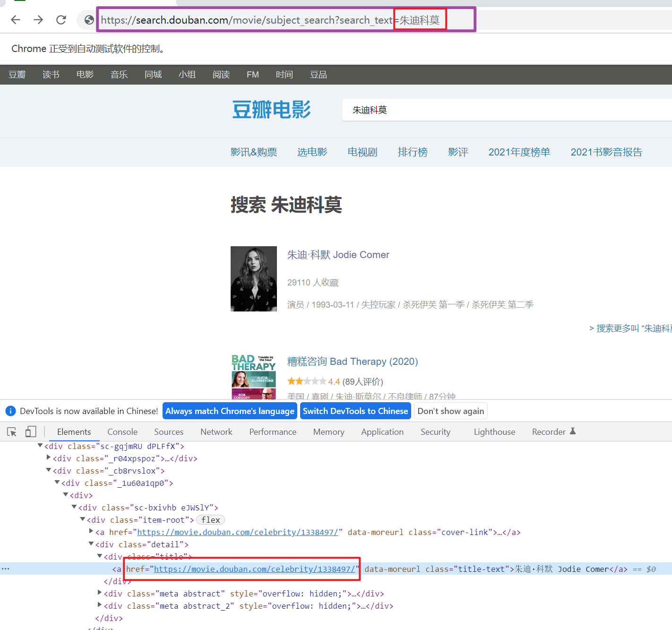Open 小组 in the top navigation
This screenshot has height=630, width=672.
(x=187, y=75)
